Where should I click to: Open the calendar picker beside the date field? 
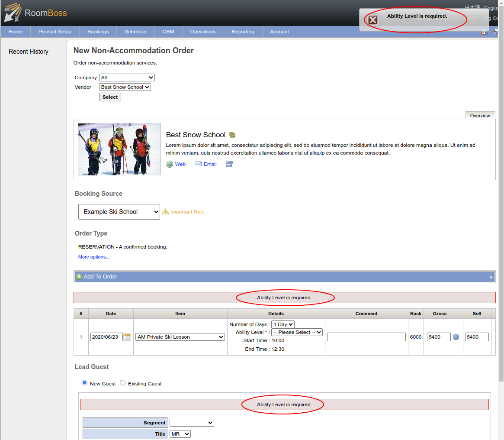tap(127, 336)
